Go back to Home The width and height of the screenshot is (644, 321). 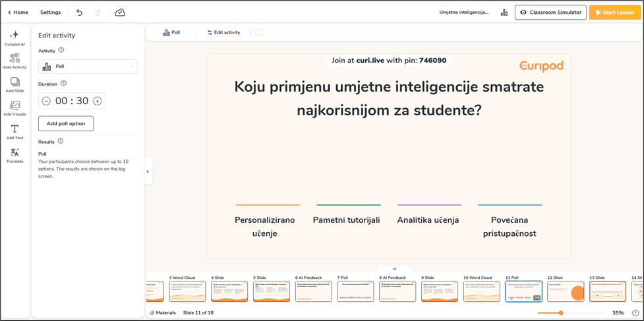click(18, 13)
